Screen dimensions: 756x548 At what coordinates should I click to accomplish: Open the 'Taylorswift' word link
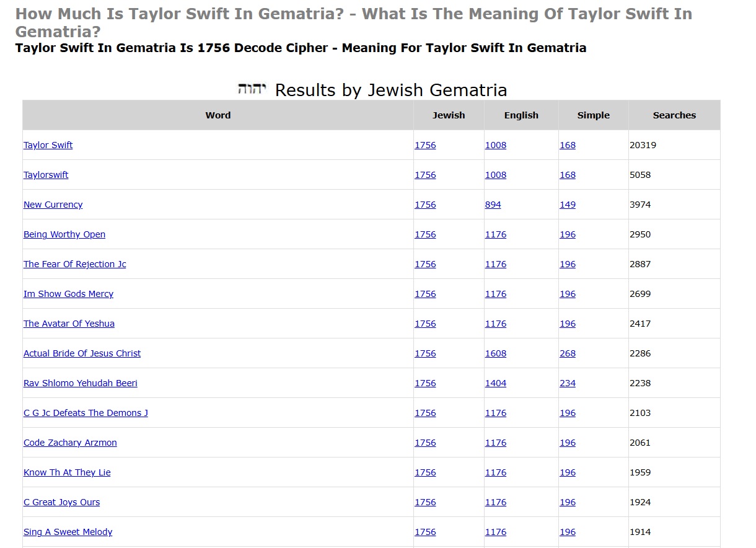tap(46, 175)
